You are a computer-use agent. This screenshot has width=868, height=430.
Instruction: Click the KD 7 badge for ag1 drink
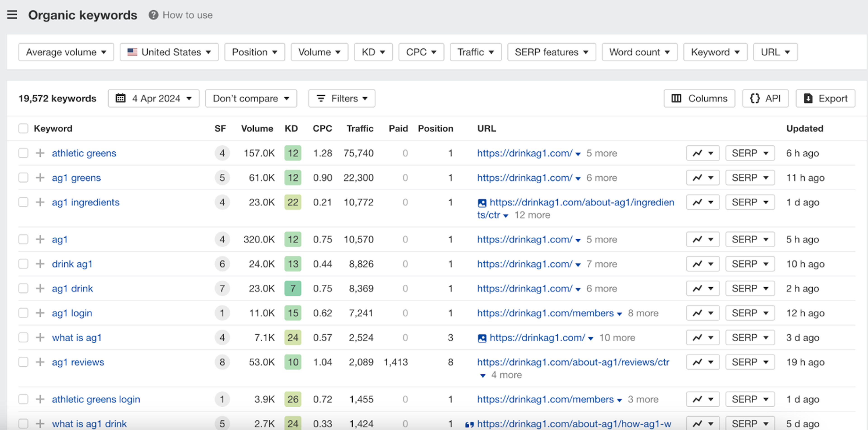pos(292,288)
